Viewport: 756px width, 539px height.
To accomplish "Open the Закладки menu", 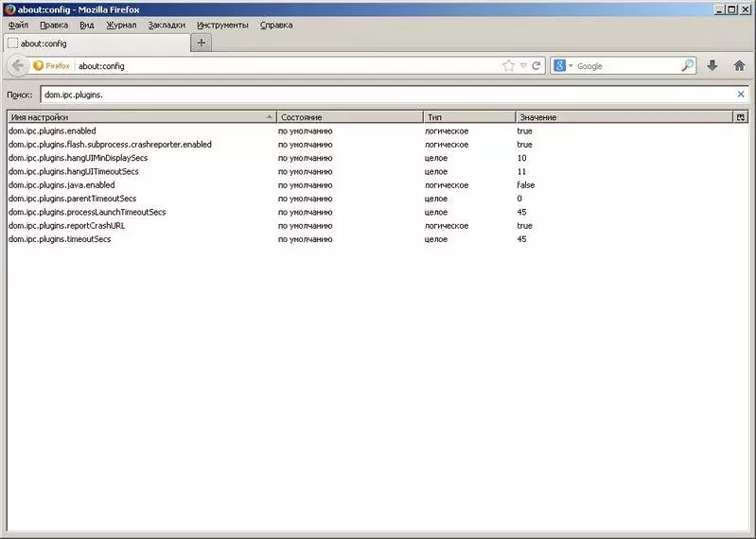I will [x=167, y=25].
